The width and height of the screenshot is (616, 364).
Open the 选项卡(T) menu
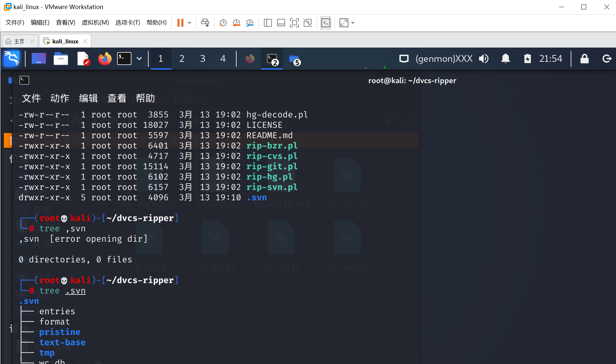128,22
